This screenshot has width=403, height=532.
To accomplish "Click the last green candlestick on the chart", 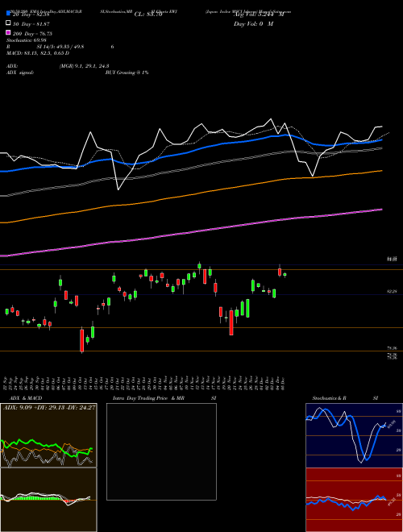I will 285,275.
